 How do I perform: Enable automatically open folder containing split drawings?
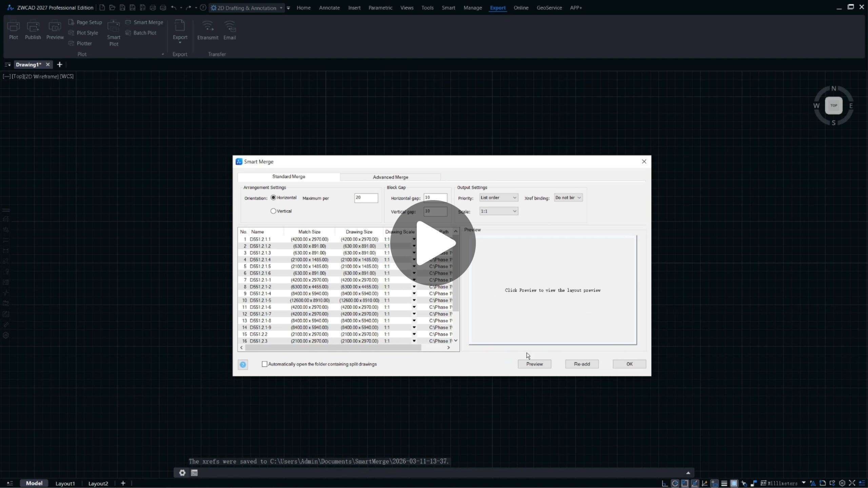pos(264,364)
